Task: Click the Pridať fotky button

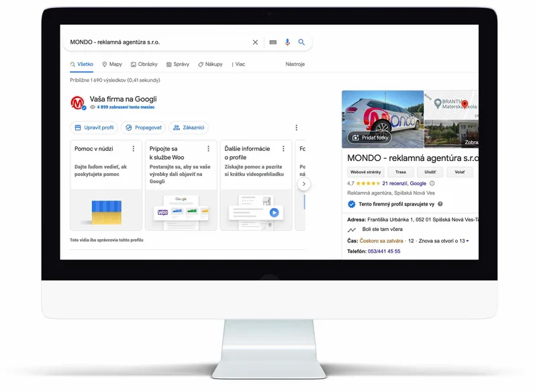Action: pos(369,138)
